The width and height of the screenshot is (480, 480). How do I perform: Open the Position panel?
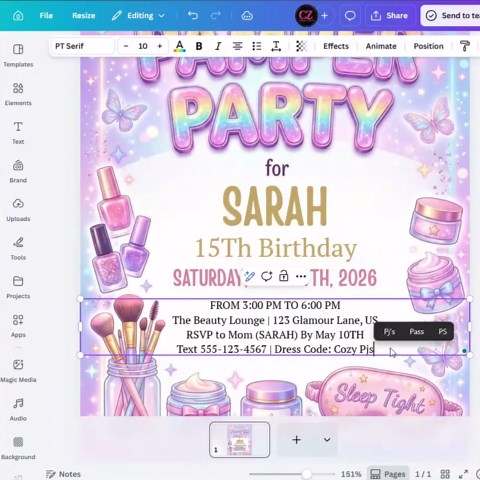(x=428, y=46)
